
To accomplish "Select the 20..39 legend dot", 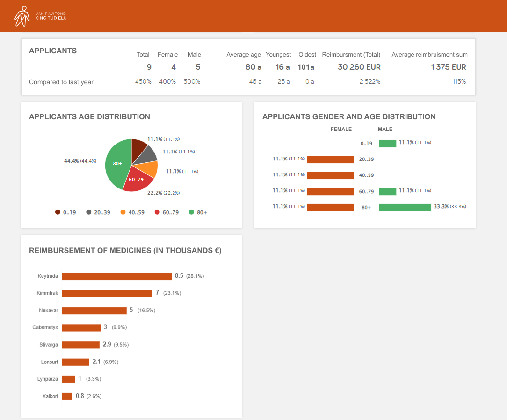I will pos(88,212).
